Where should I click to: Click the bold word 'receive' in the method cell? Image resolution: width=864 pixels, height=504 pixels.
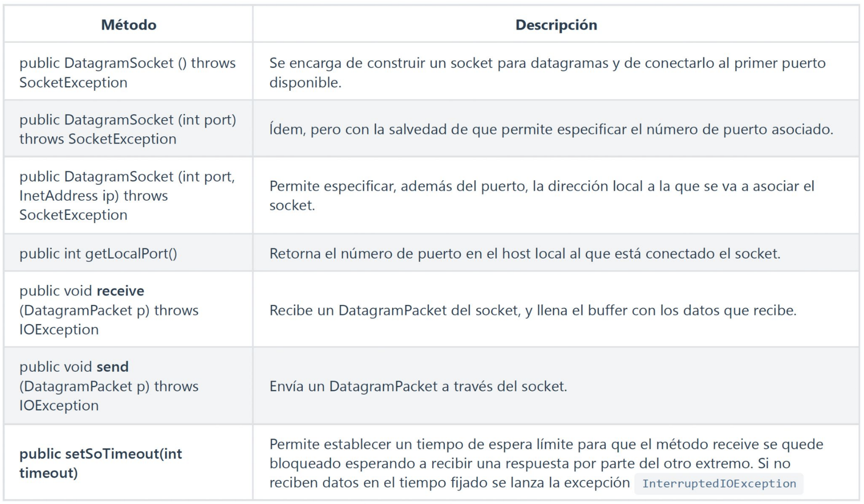[120, 291]
